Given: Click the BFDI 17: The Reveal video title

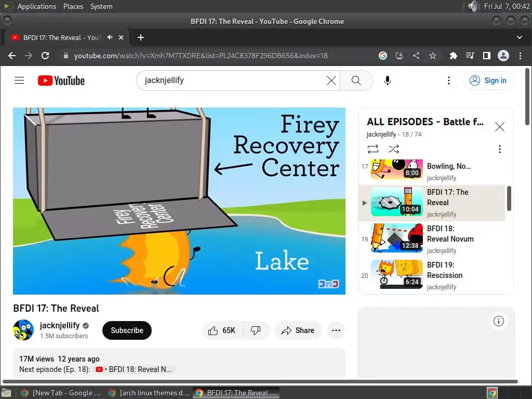Looking at the screenshot, I should coord(56,308).
